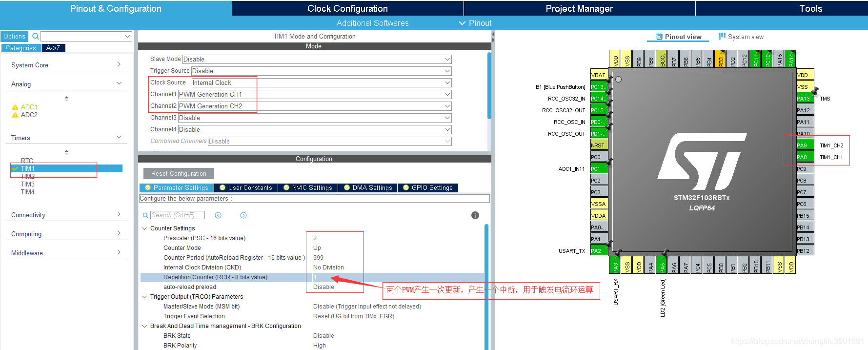Select TIM3 in the Timers list
The image size is (868, 350).
pyautogui.click(x=28, y=184)
